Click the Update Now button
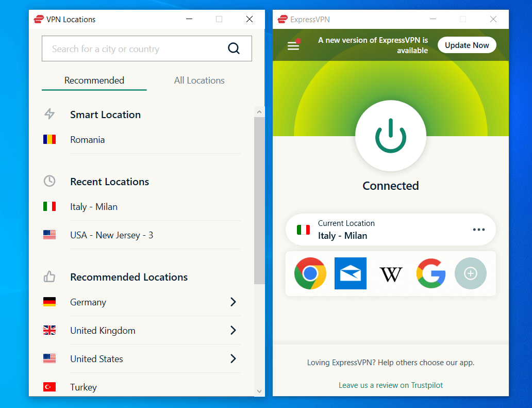The image size is (532, 408). (x=467, y=45)
